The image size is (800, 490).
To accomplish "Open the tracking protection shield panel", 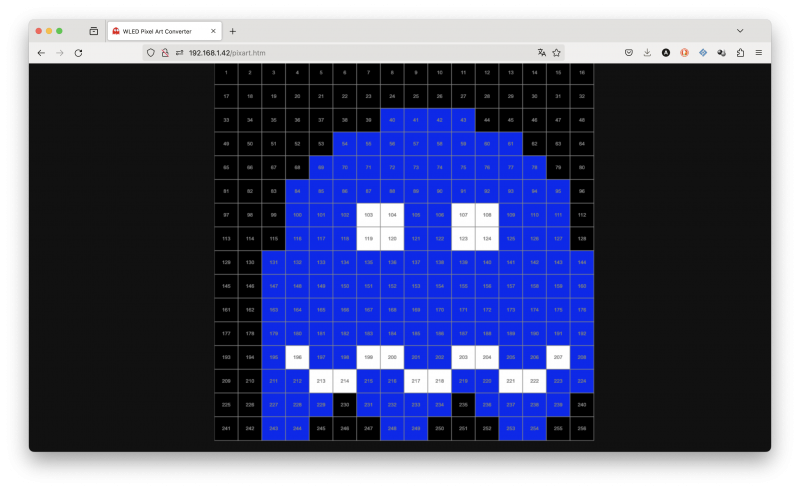I will click(151, 53).
